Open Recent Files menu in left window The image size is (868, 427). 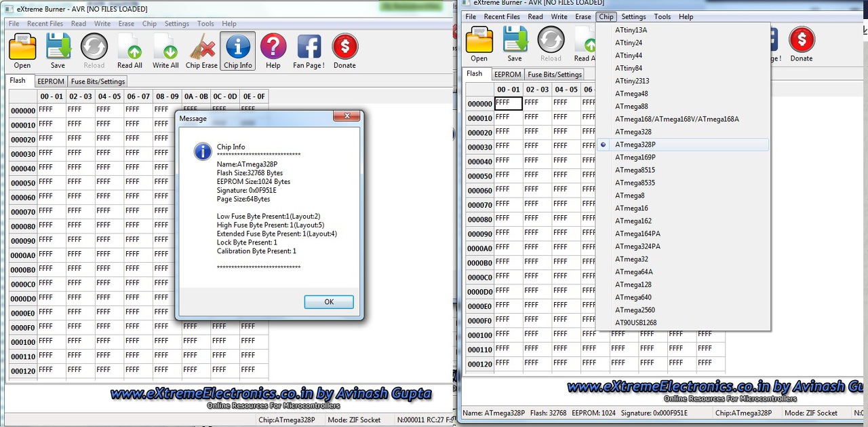pos(45,24)
